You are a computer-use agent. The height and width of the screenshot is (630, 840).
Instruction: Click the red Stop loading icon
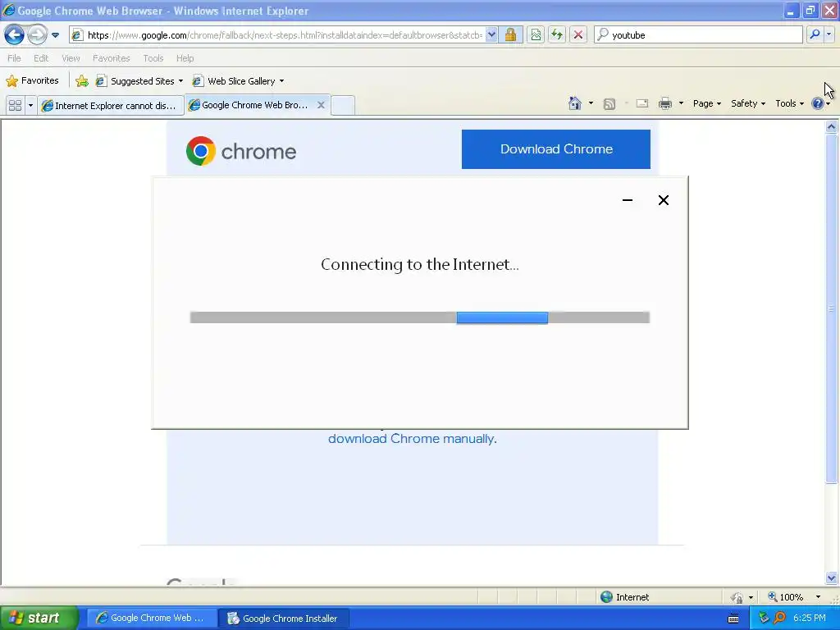coord(578,34)
